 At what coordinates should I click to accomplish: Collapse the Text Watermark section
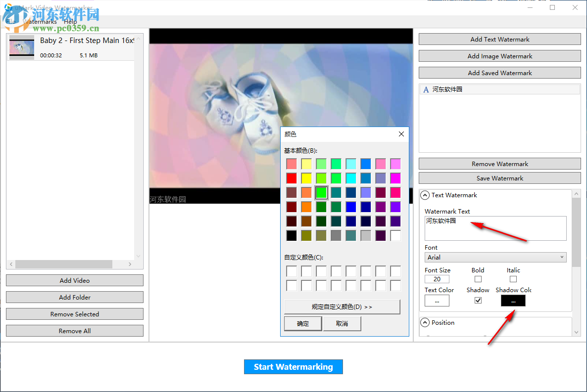(425, 195)
